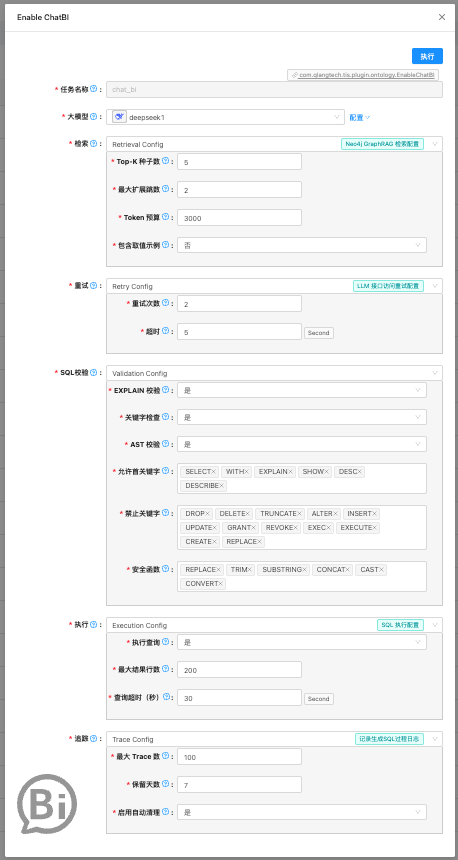Open the EXPLAIN 校验 dropdown

(302, 390)
